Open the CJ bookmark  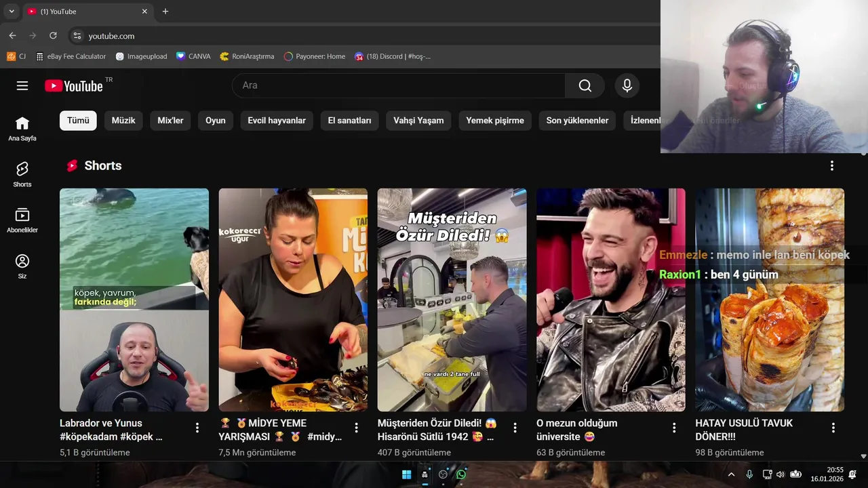tap(17, 56)
